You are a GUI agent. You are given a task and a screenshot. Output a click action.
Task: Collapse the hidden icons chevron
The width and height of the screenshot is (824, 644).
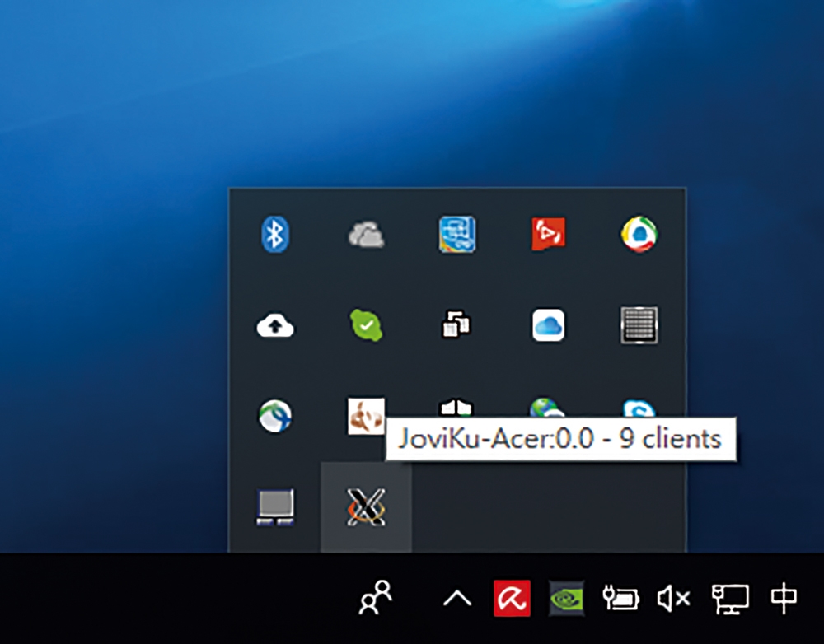pyautogui.click(x=457, y=598)
